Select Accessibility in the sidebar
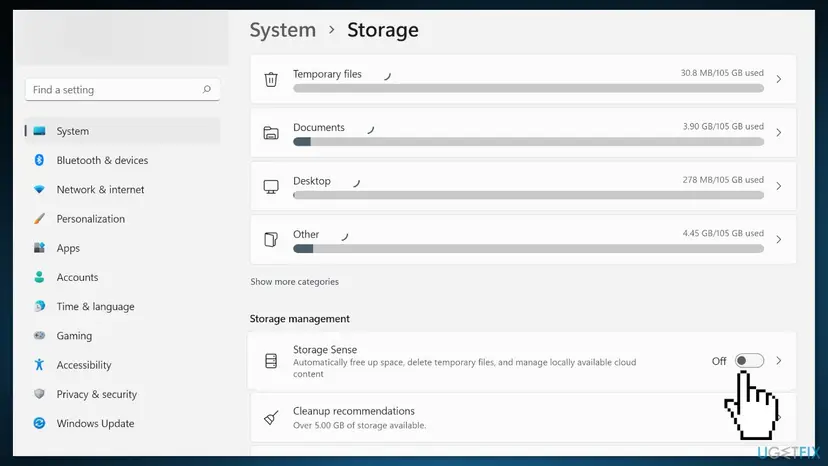The height and width of the screenshot is (466, 828). [x=123, y=365]
